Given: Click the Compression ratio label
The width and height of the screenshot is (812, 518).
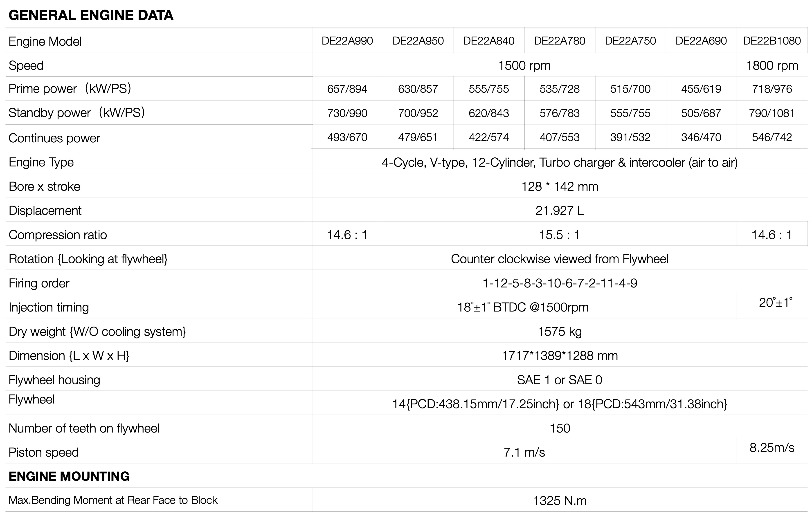Looking at the screenshot, I should pos(58,235).
